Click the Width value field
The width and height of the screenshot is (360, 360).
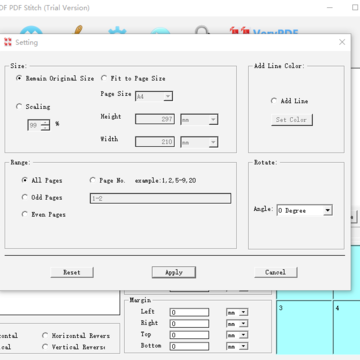155,142
